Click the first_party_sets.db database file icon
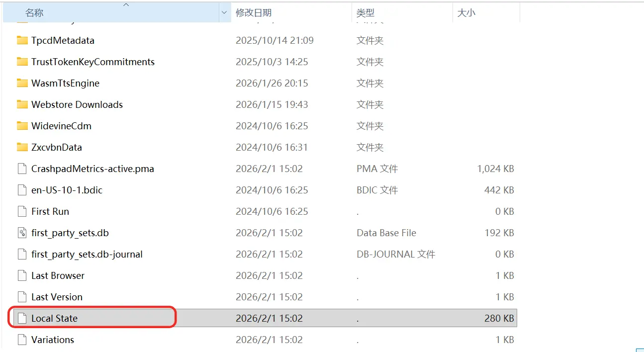The width and height of the screenshot is (644, 352). (22, 233)
